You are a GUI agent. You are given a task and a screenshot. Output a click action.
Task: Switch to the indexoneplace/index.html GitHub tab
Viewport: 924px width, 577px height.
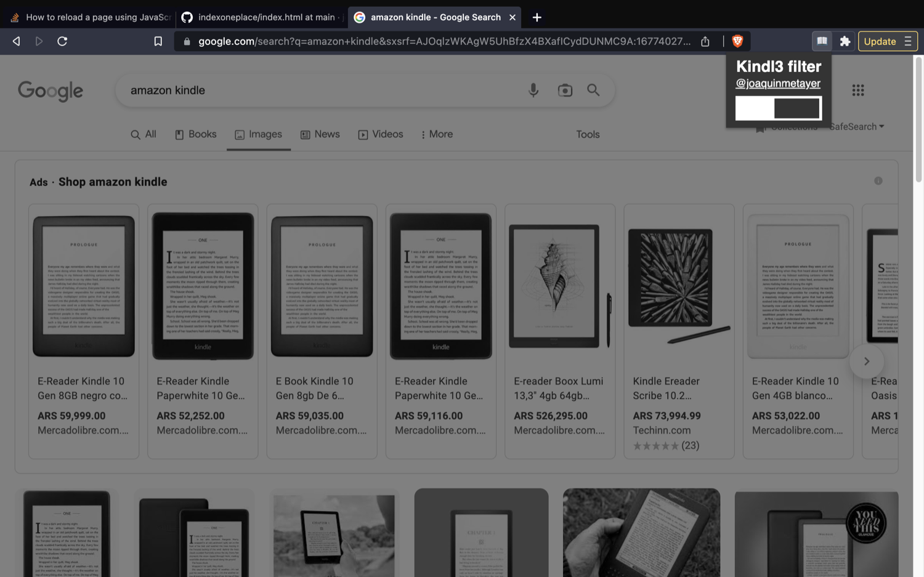[262, 17]
